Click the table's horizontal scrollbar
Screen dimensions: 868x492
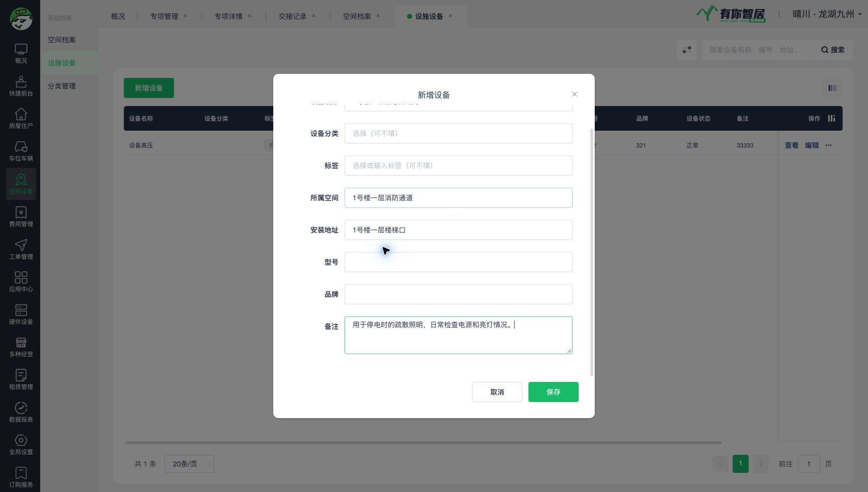423,443
